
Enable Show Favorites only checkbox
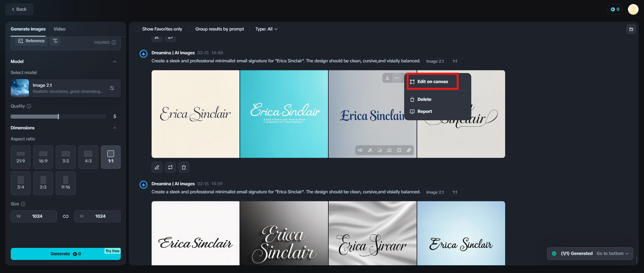(x=137, y=29)
